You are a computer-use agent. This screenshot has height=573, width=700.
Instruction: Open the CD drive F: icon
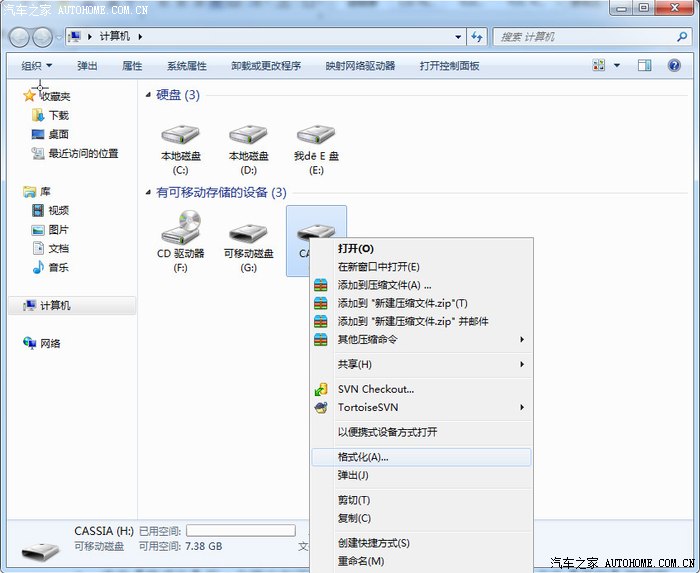[x=181, y=232]
